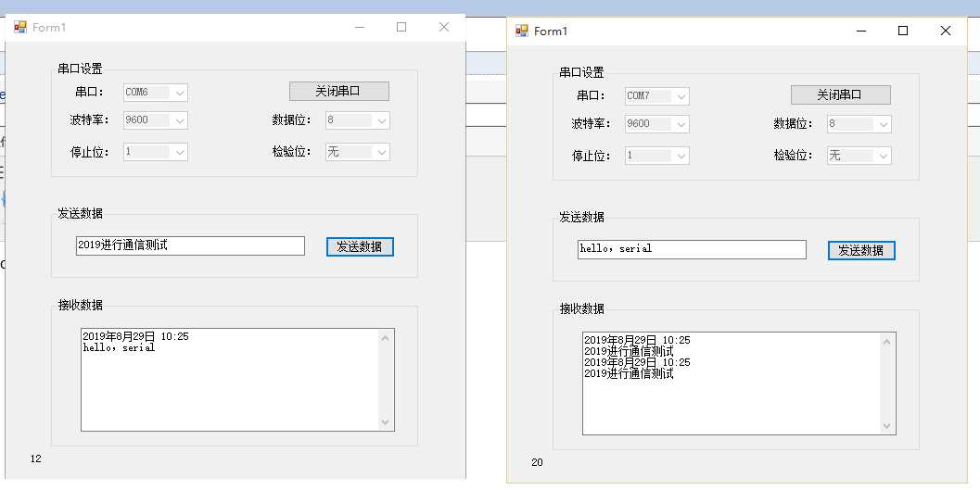The height and width of the screenshot is (490, 980).
Task: Open the stop bits dropdown in the COM7 window
Action: click(656, 156)
